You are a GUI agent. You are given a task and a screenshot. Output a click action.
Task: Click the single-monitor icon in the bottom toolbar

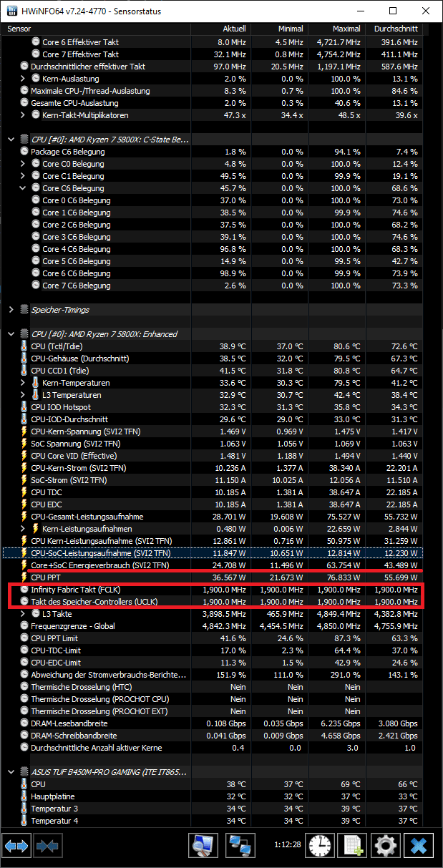(203, 846)
